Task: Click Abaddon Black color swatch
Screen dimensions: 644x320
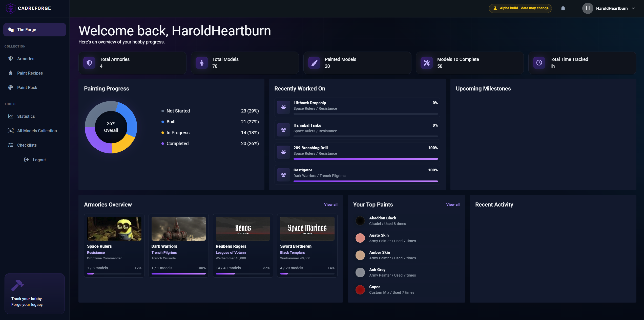Action: pos(360,221)
